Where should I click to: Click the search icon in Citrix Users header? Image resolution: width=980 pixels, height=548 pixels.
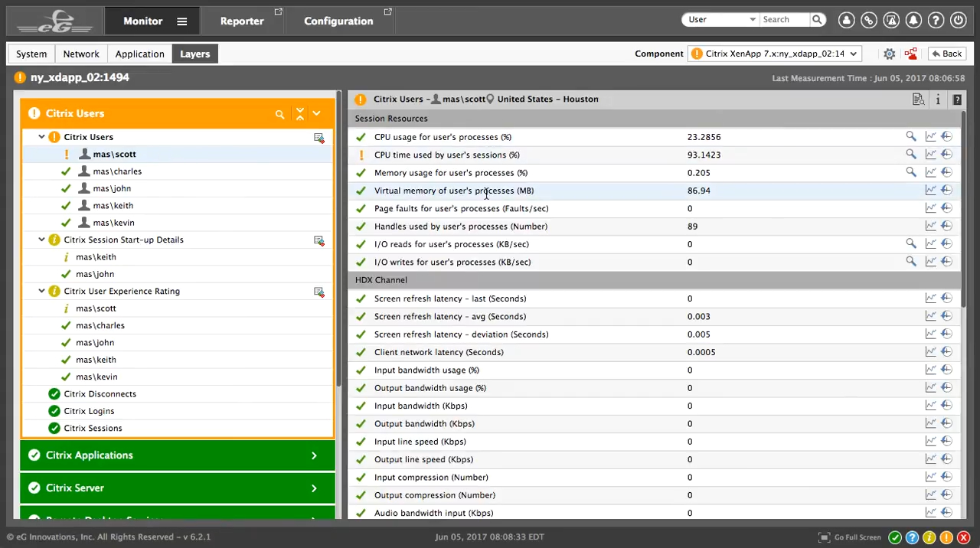coord(279,114)
